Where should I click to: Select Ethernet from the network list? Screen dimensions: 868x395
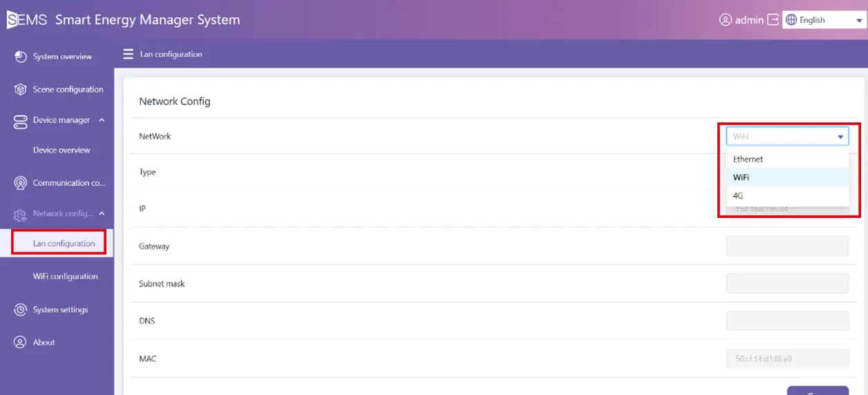(x=748, y=159)
